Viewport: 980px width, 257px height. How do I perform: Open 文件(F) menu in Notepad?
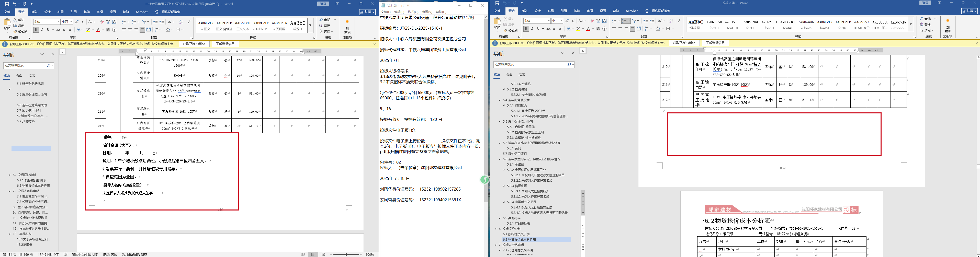click(386, 12)
